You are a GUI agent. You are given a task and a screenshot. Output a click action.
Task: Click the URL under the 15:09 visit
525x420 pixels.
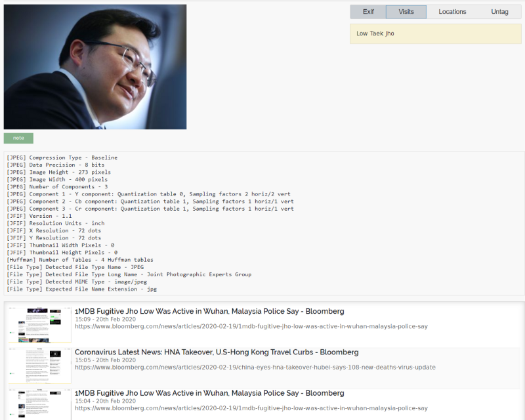pos(251,326)
